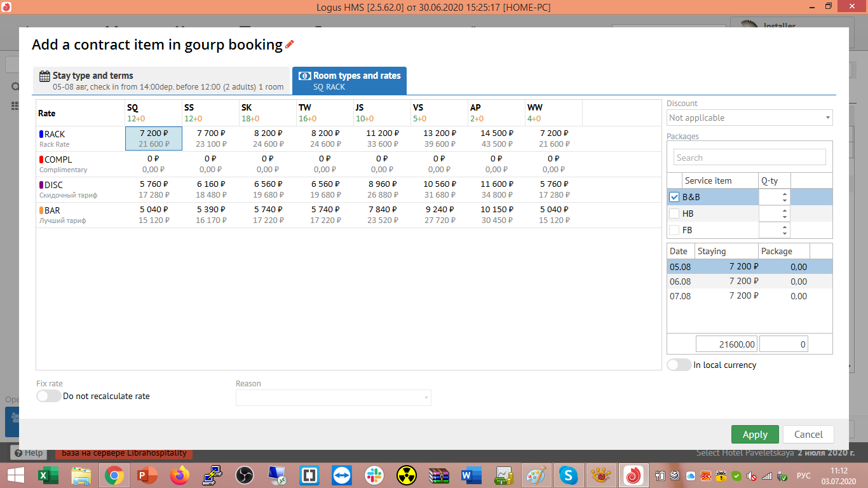Open Firefox from the taskbar
This screenshot has width=868, height=488.
[x=180, y=475]
